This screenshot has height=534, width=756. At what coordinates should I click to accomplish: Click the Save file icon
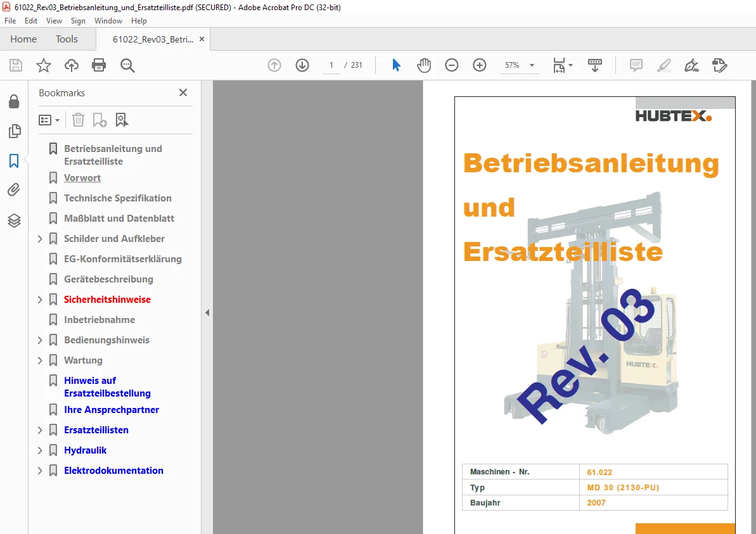[x=16, y=65]
